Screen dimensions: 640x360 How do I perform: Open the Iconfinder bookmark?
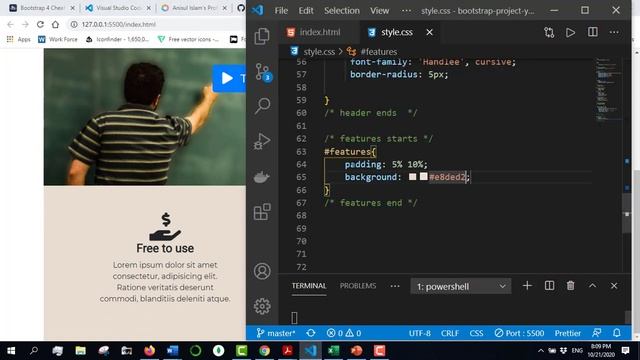tap(118, 39)
